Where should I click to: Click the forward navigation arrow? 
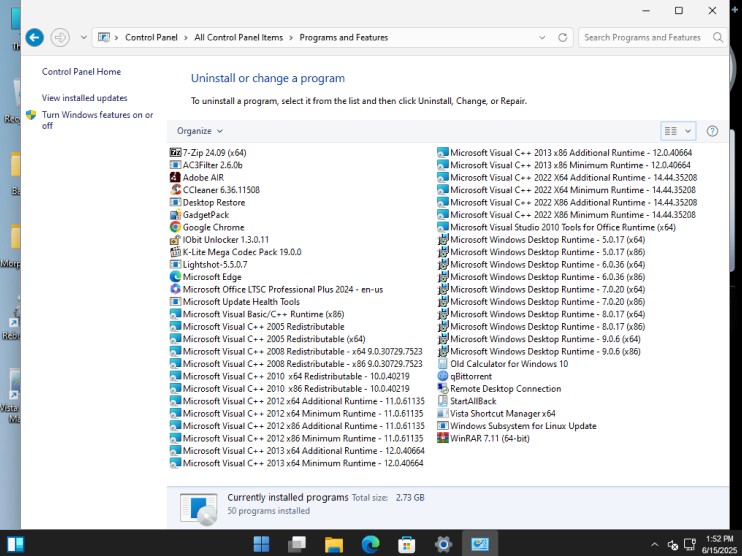(x=60, y=37)
